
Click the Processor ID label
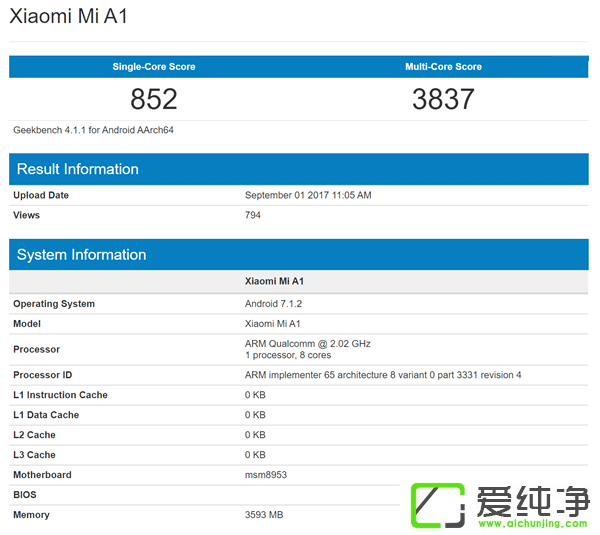42,375
